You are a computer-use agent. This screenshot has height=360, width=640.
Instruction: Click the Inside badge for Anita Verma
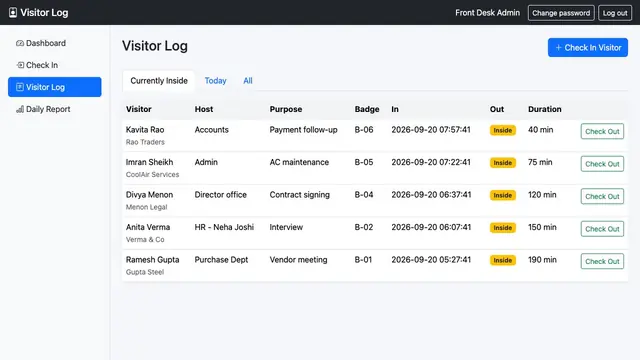click(x=502, y=228)
